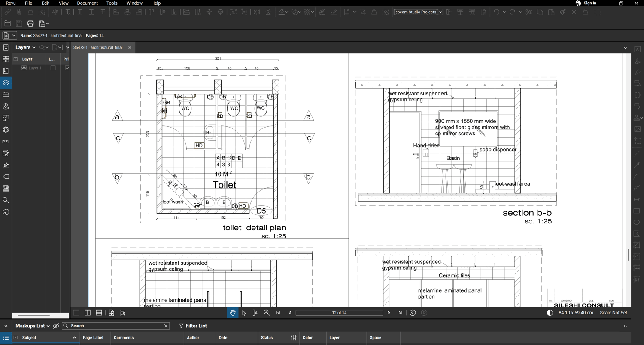Switch to the 36472-1._architectural_final tab
Screen dimensions: 644x345
98,47
